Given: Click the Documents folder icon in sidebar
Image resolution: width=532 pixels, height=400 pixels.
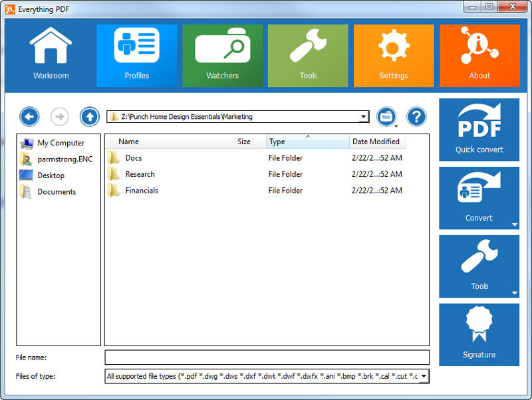Looking at the screenshot, I should click(x=26, y=192).
